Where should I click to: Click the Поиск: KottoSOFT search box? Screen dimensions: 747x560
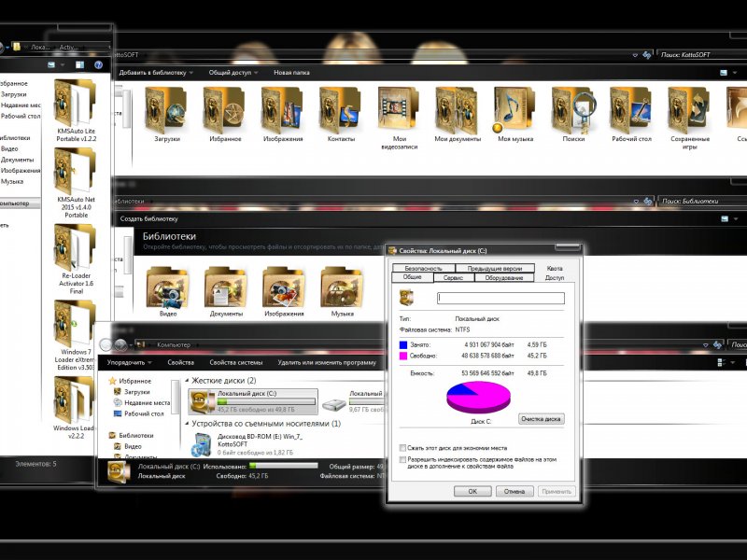coord(701,55)
